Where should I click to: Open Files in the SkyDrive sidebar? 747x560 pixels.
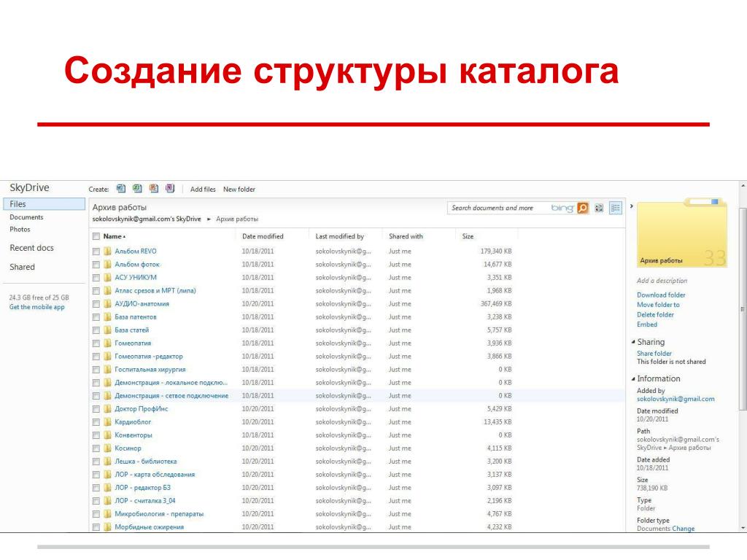(x=44, y=204)
